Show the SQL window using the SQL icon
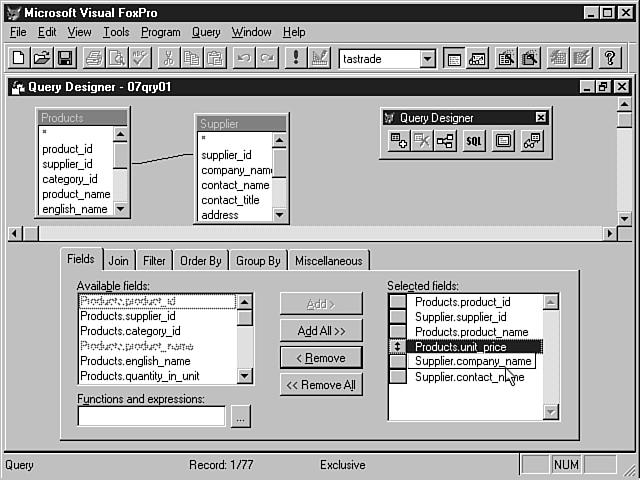This screenshot has width=640, height=480. coord(474,141)
